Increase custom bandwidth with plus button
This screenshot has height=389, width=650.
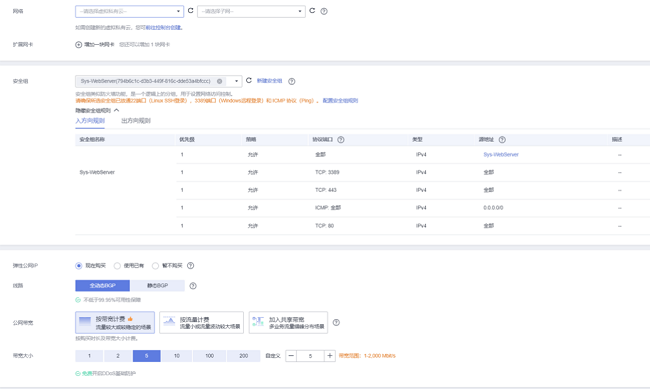[x=330, y=356]
